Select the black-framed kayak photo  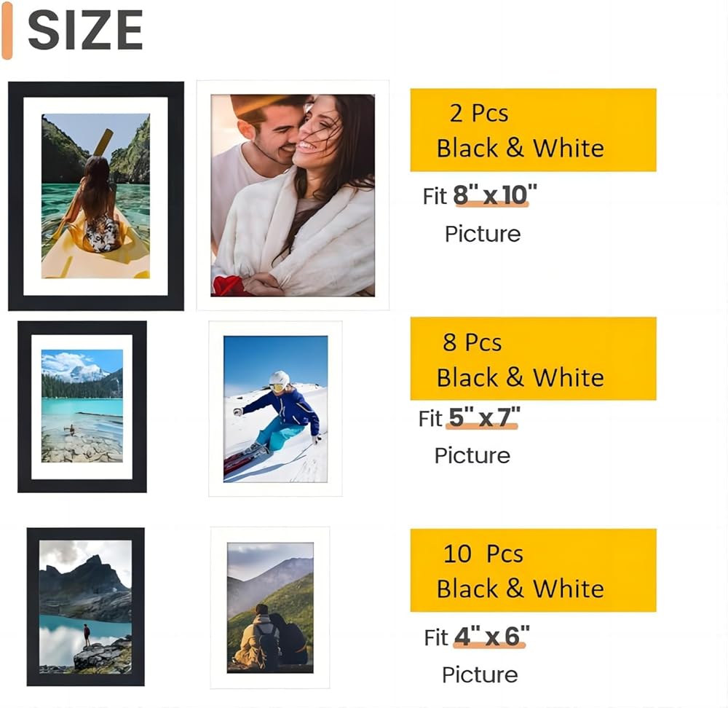point(95,196)
